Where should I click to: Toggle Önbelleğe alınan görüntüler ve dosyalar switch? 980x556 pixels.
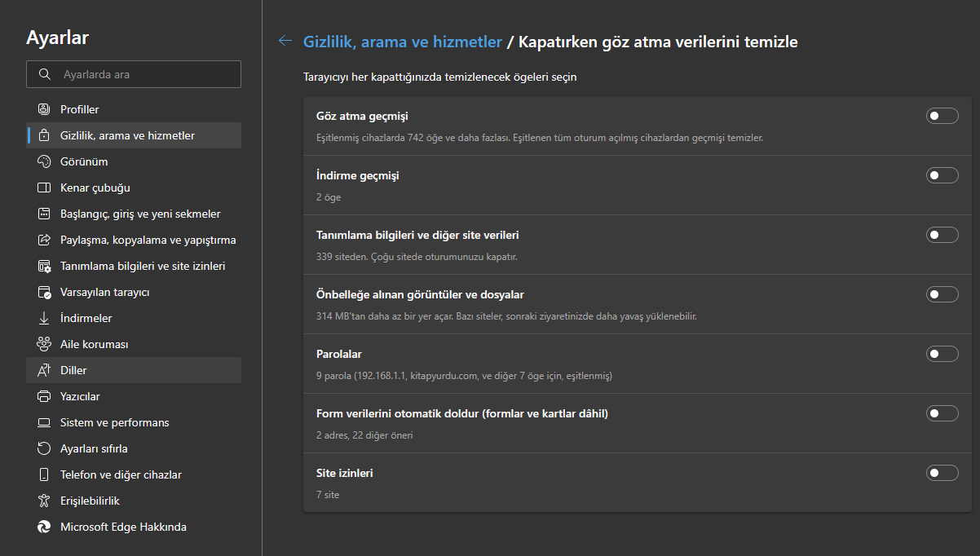[x=942, y=294]
